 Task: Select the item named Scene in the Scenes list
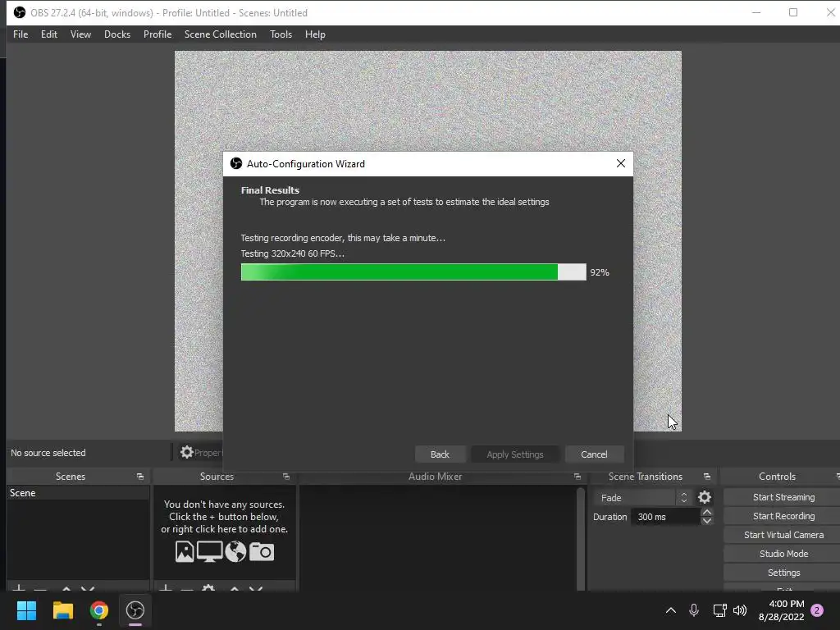(x=78, y=493)
